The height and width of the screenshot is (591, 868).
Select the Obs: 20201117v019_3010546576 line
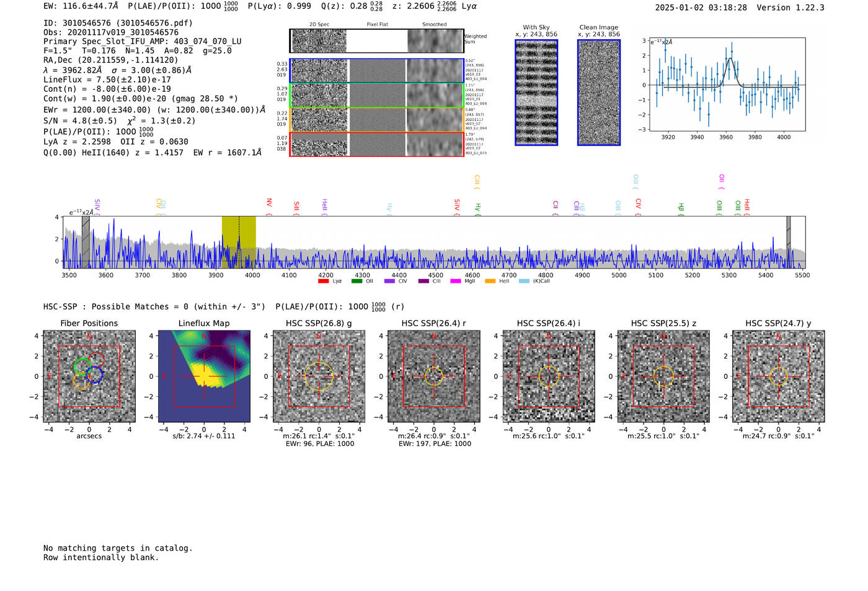tap(111, 32)
